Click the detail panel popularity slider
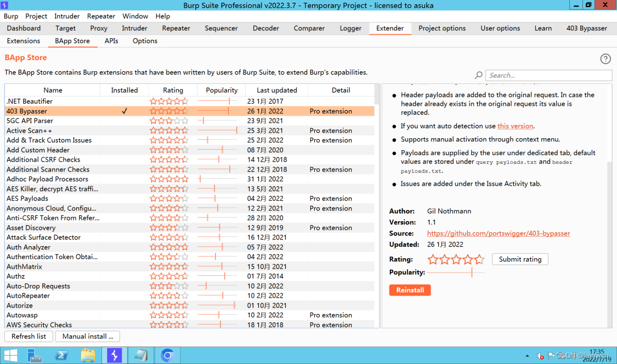Image resolution: width=617 pixels, height=364 pixels. tap(456, 272)
